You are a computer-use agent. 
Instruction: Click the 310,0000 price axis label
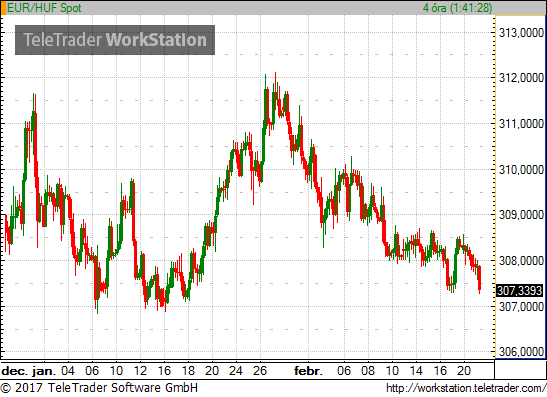(521, 170)
